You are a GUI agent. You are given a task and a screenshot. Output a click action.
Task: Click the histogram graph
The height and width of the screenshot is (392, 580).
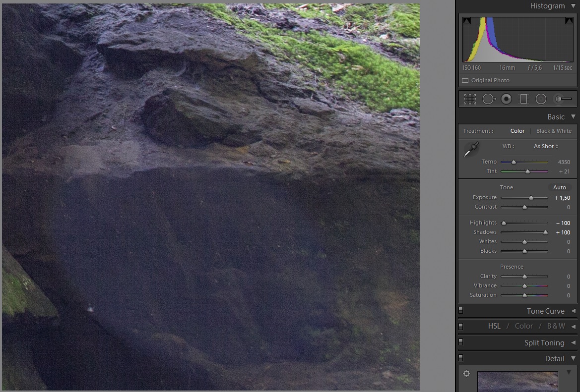click(518, 40)
